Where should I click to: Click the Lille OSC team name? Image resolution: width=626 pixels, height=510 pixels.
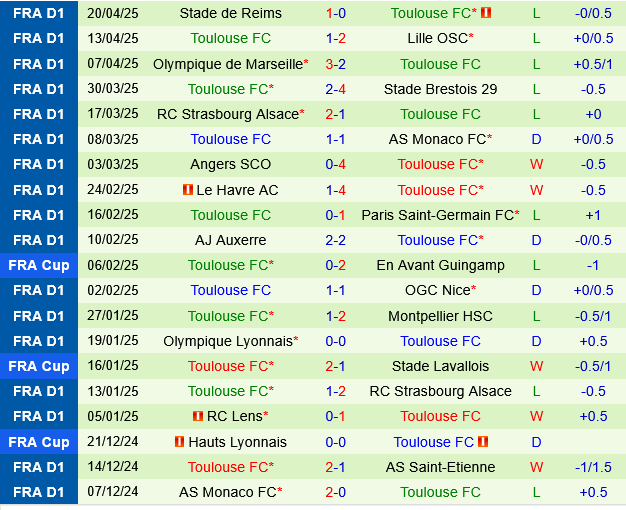(437, 38)
